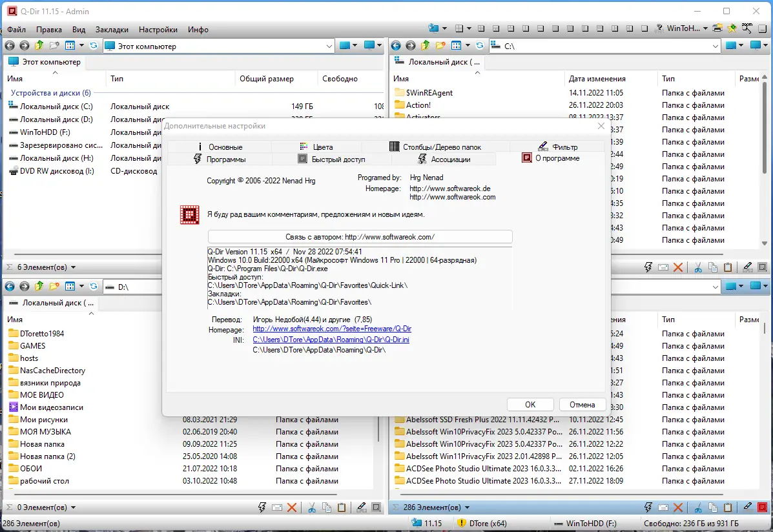Select WinToHDD (F:) drive entry
The image size is (773, 532).
pos(45,132)
